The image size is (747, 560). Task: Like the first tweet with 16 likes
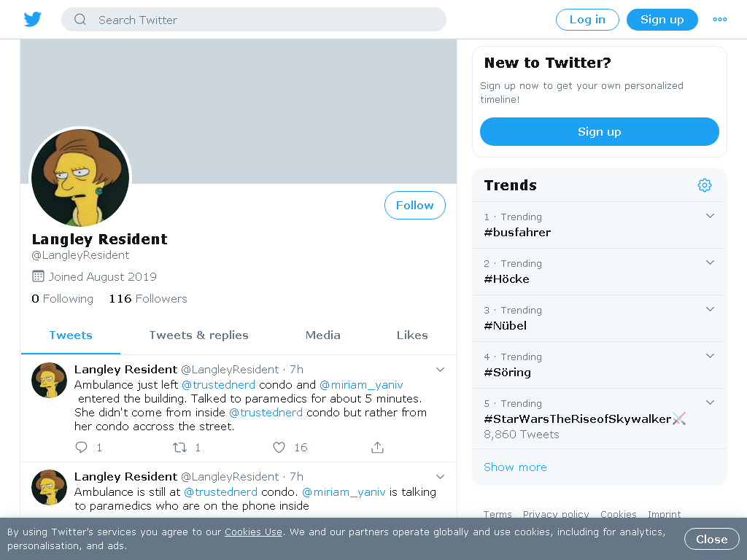click(x=279, y=447)
